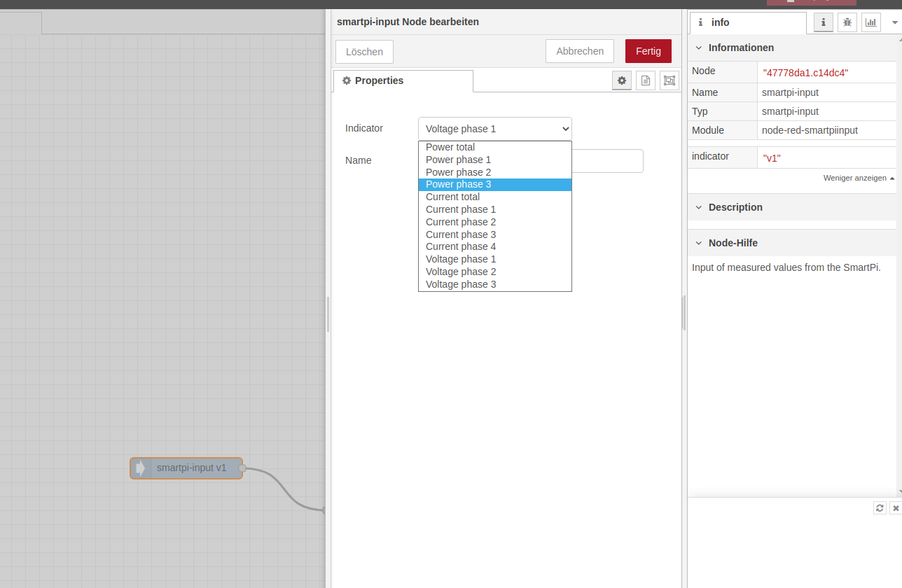Image resolution: width=902 pixels, height=588 pixels.
Task: Click the "v1" indicator value
Action: (772, 158)
